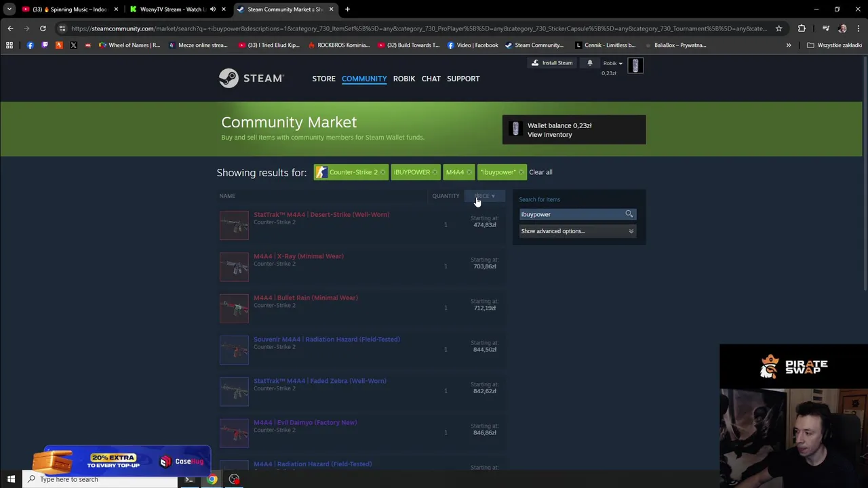Open the Chrome profile avatar

[842, 28]
